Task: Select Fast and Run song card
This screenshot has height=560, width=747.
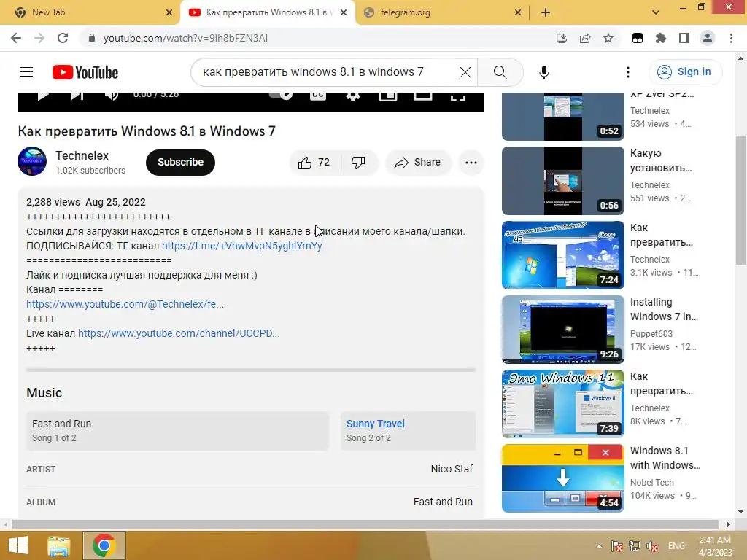Action: [x=178, y=431]
